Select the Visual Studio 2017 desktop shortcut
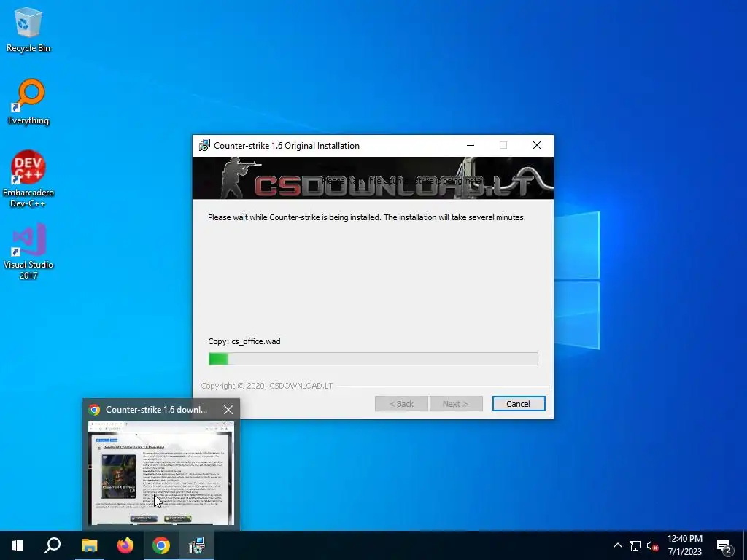 click(28, 251)
